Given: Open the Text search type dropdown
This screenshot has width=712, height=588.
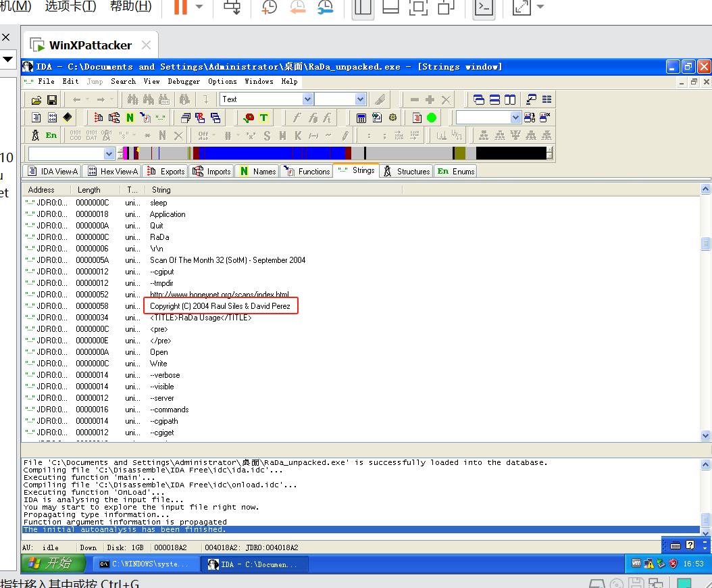Looking at the screenshot, I should point(307,99).
